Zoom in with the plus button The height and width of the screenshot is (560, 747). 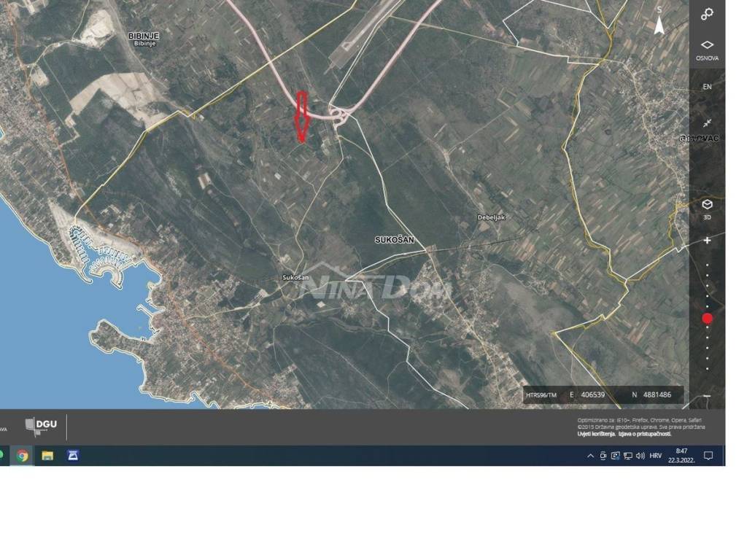[x=707, y=241]
